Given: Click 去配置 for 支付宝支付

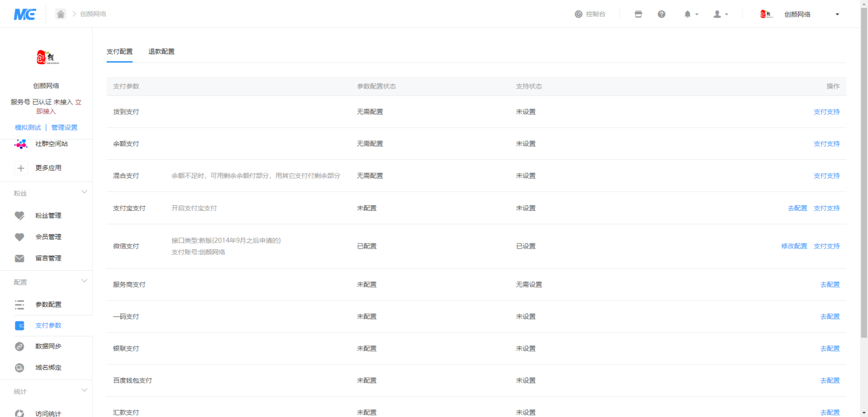Looking at the screenshot, I should (797, 208).
